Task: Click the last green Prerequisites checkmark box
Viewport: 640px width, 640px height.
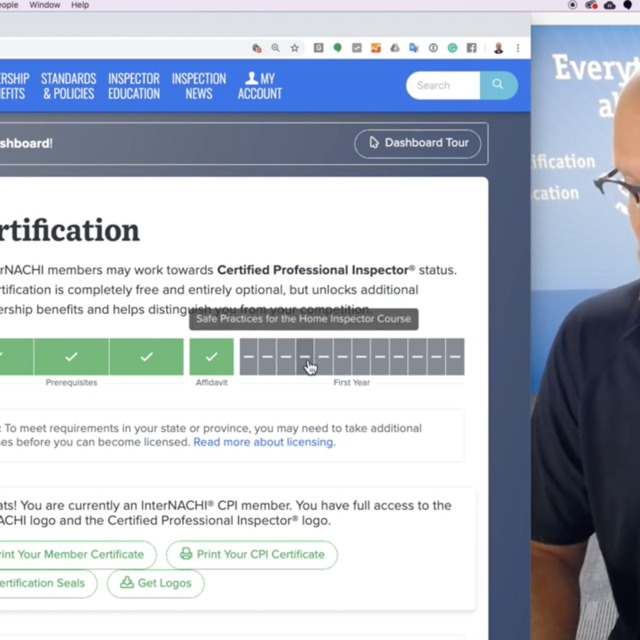Action: 147,357
